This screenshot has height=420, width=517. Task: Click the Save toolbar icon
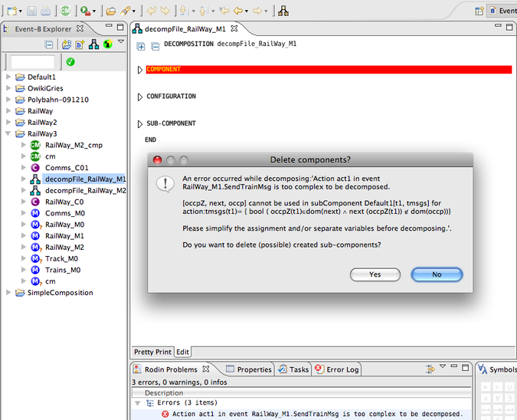31,11
